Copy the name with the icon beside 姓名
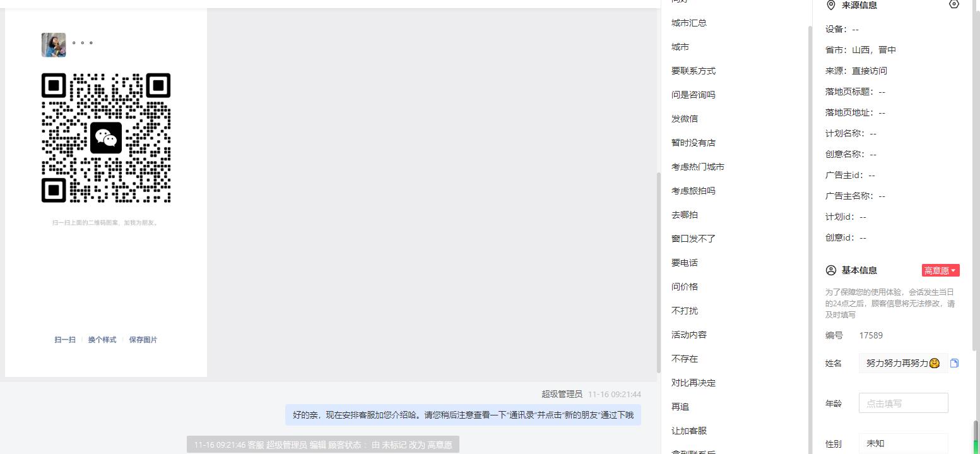980x454 pixels. [954, 363]
